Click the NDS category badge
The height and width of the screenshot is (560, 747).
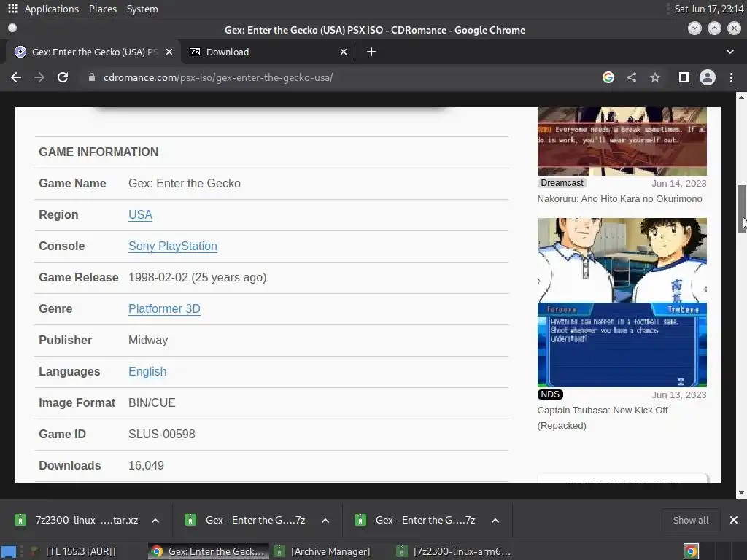click(550, 394)
